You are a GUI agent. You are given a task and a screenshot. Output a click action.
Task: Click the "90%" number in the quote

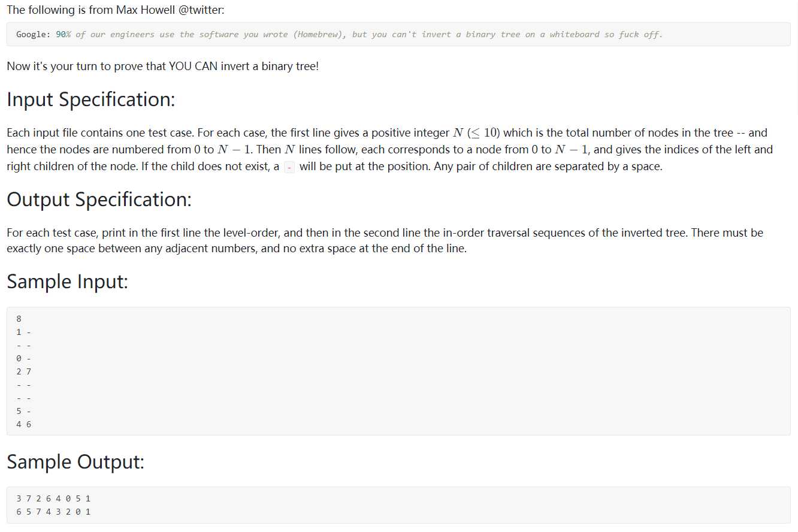[x=63, y=34]
